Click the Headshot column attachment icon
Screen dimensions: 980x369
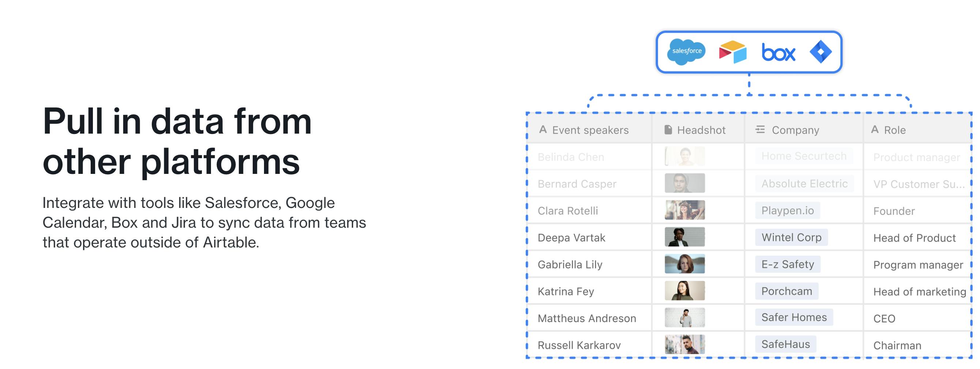(x=668, y=130)
